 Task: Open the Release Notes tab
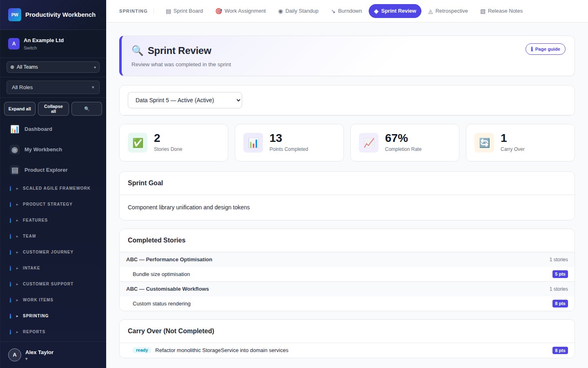[x=501, y=11]
